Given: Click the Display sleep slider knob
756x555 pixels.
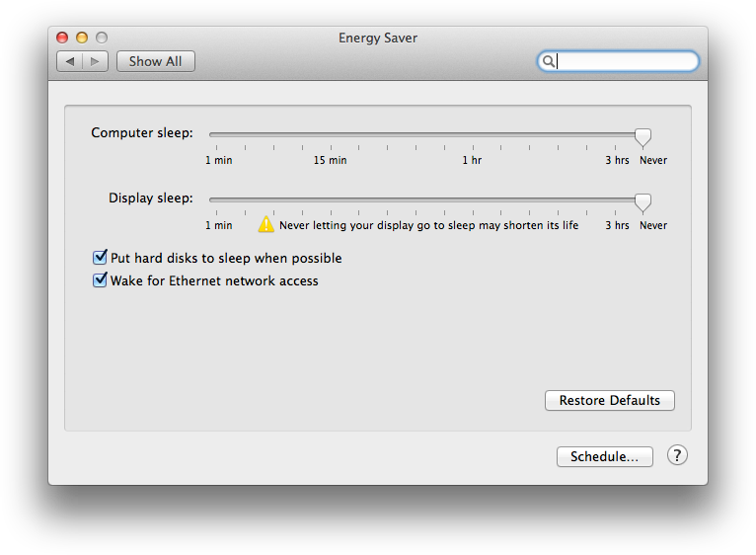Looking at the screenshot, I should coord(643,201).
